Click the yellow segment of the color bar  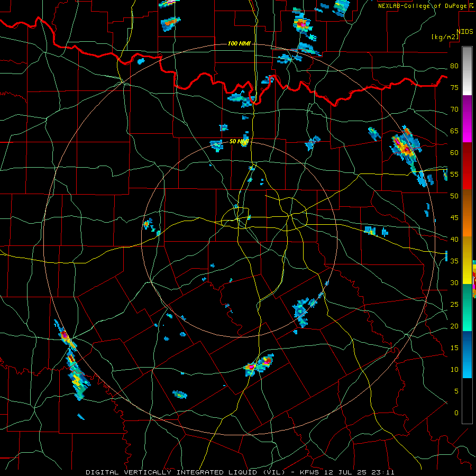[467, 260]
